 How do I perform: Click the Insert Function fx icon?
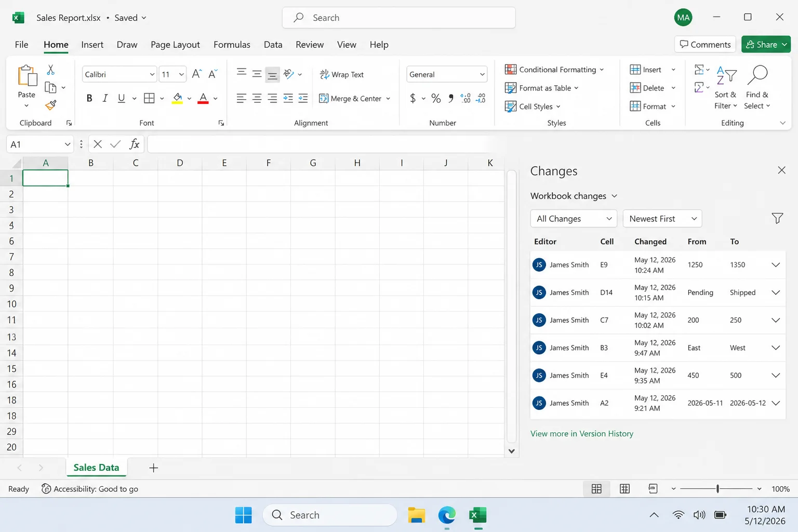pos(135,144)
